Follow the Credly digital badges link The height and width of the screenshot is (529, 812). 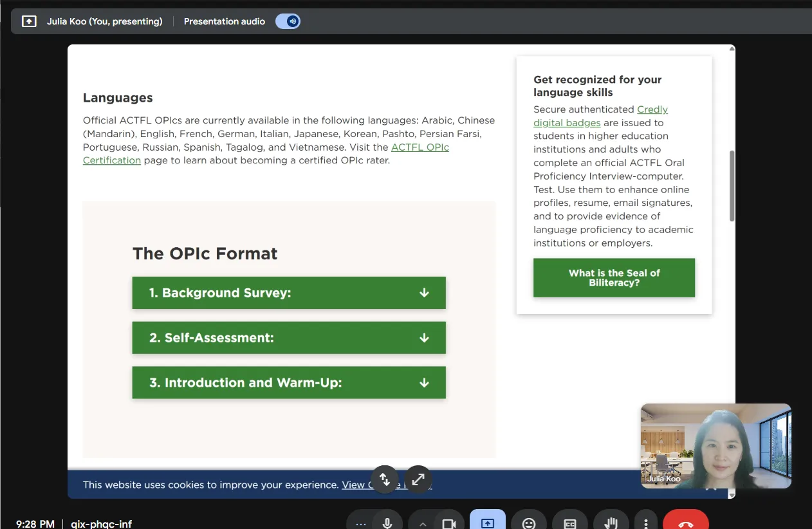pos(600,116)
